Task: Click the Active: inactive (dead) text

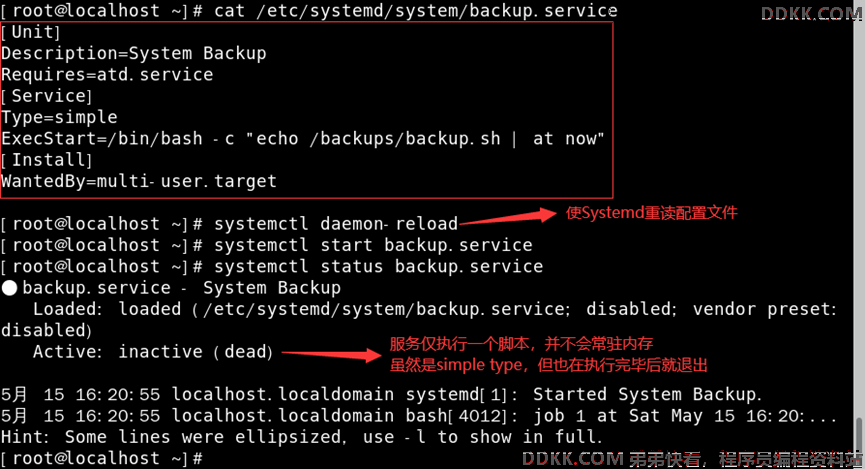Action: 153,352
